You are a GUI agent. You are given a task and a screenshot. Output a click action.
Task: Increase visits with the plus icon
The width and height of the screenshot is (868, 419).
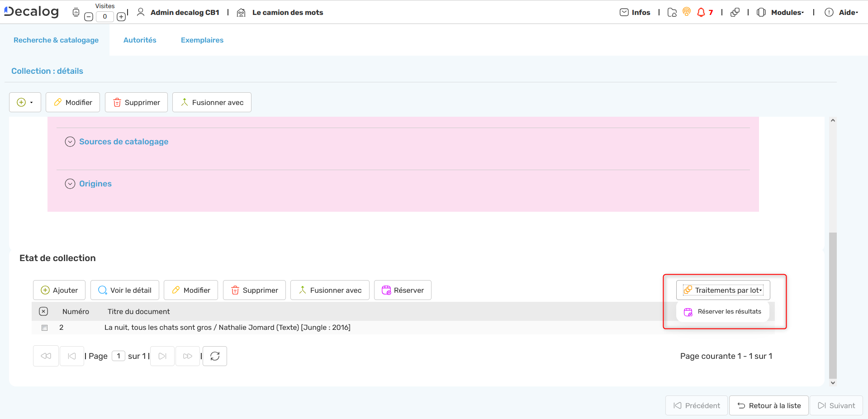(121, 17)
